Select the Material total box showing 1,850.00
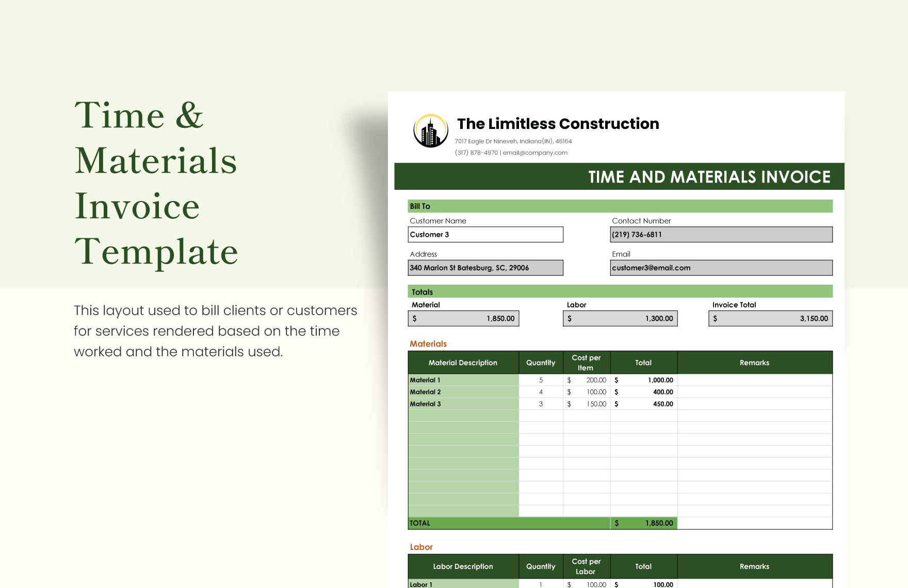Screen dimensions: 908x588 463,318
